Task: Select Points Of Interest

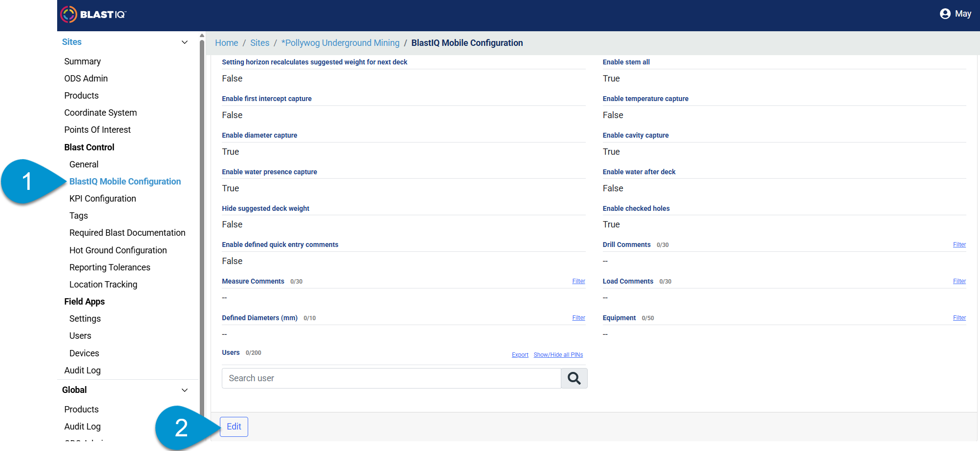Action: (x=98, y=130)
